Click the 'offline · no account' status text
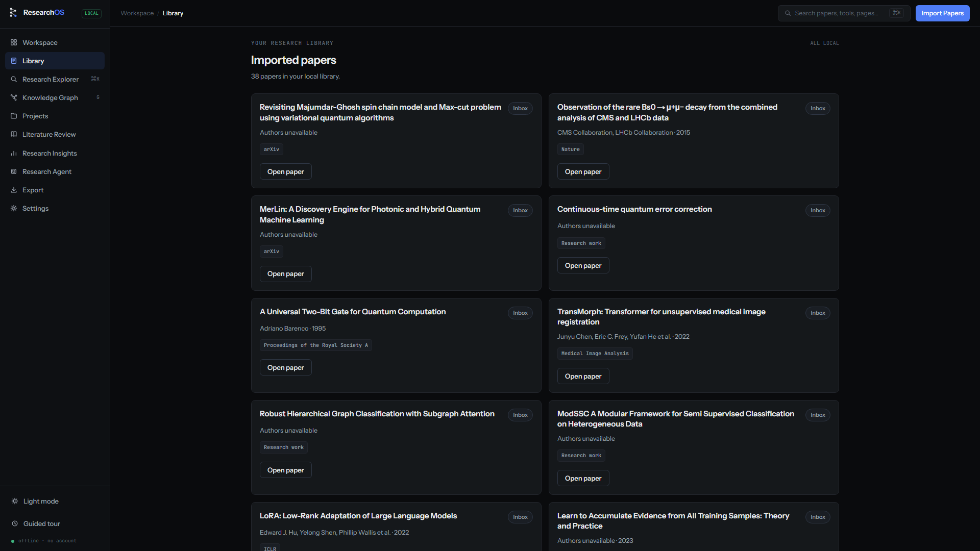The height and width of the screenshot is (551, 980). 47,541
